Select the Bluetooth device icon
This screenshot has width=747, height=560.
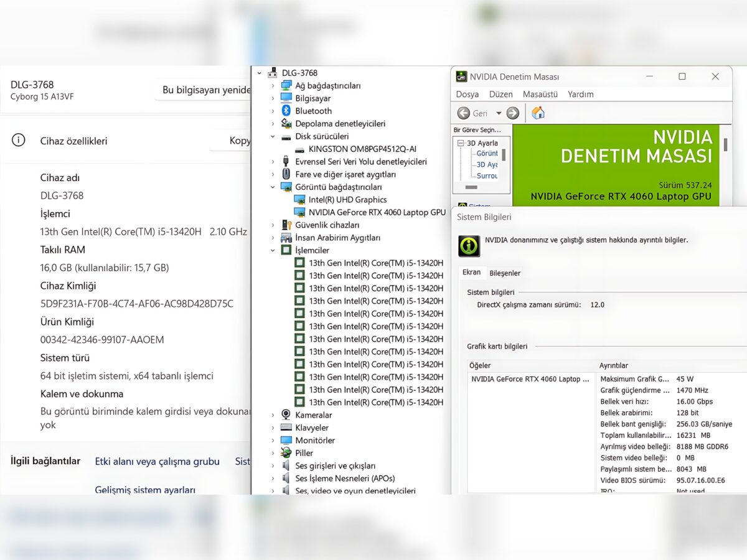point(286,111)
